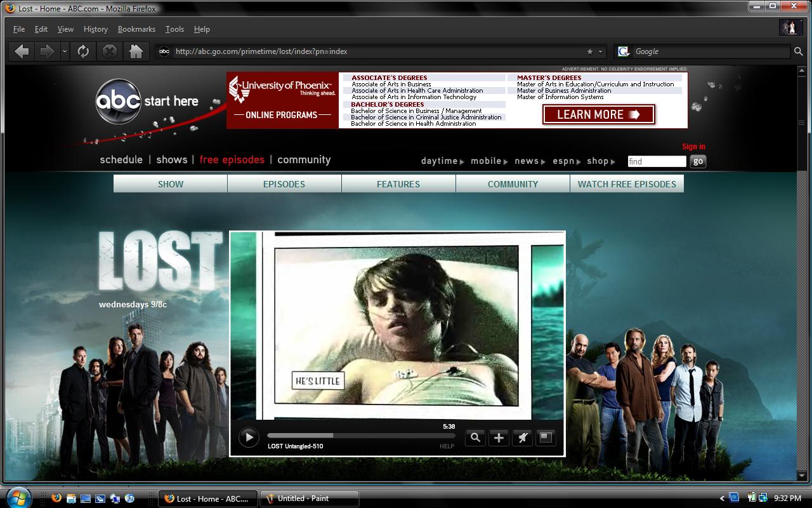This screenshot has height=508, width=812.
Task: Open the schedule navigation link
Action: click(121, 160)
